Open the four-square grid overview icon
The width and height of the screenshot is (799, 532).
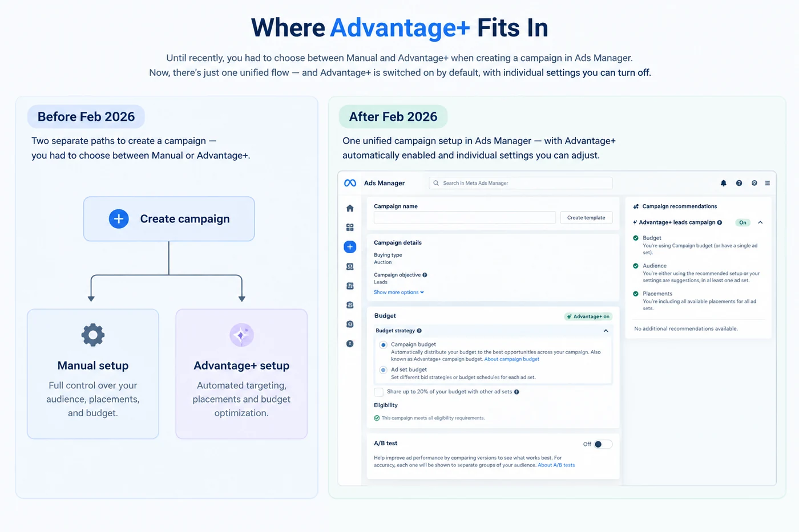[350, 228]
